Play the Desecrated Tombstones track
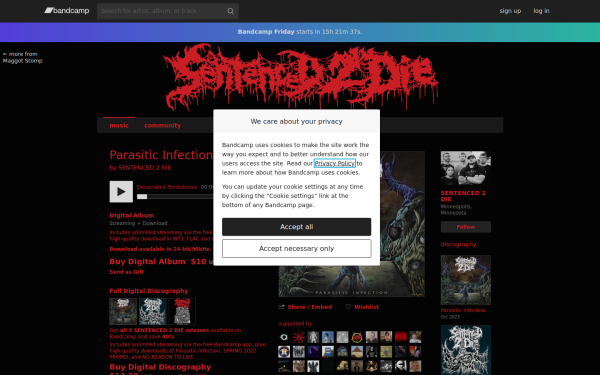 tap(121, 192)
